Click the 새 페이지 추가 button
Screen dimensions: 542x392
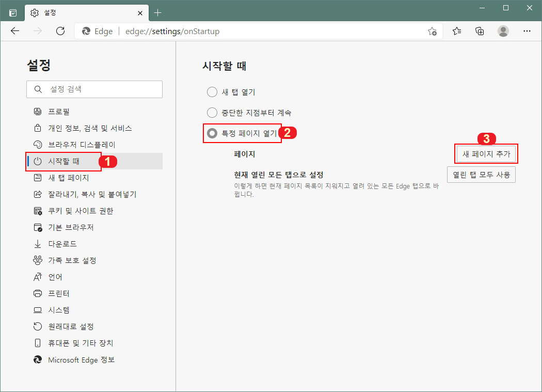486,153
